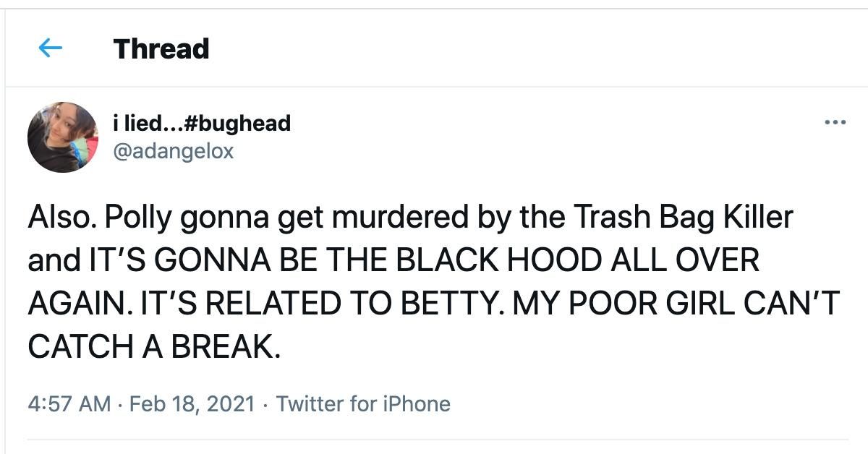Image resolution: width=868 pixels, height=454 pixels.
Task: Open the 4:57 AM timestamp link
Action: (69, 403)
